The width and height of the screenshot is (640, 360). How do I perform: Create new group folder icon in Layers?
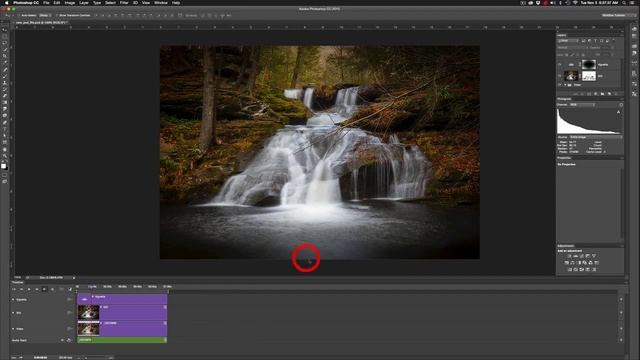[602, 94]
